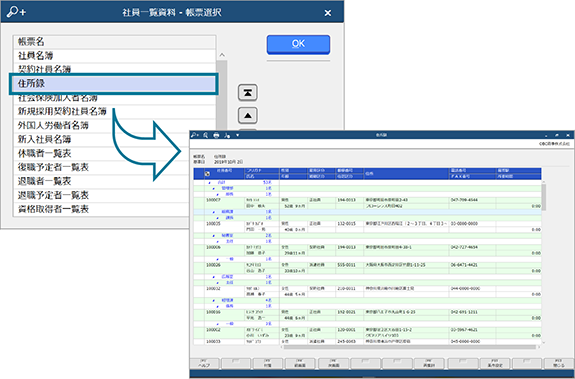Click postal code 192-0021 in the table
Viewport: 575px width, 379px height.
(x=346, y=312)
